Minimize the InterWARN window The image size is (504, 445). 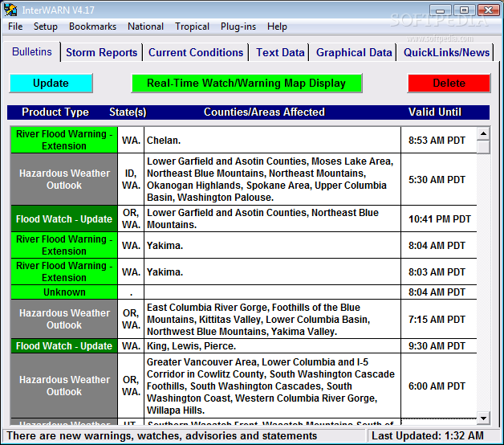pyautogui.click(x=440, y=10)
